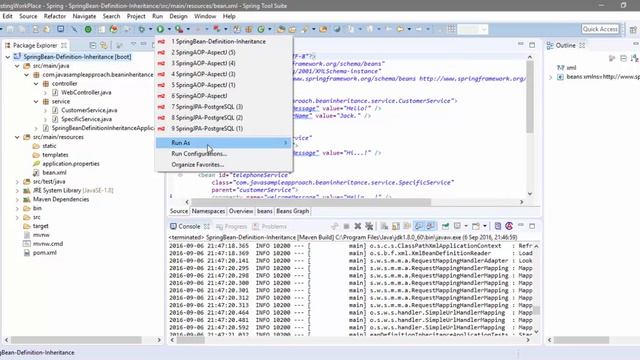The height and width of the screenshot is (360, 640).
Task: Expand the Maven Dependencies node
Action: coord(17,200)
